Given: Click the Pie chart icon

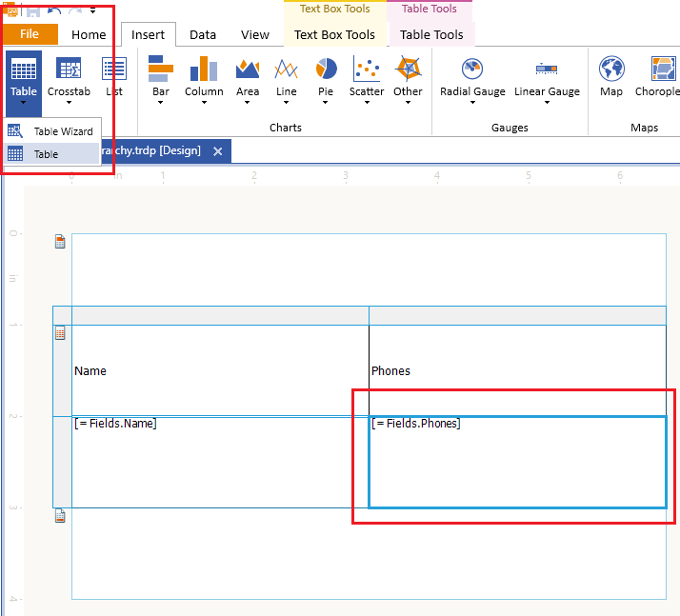Looking at the screenshot, I should point(326,69).
